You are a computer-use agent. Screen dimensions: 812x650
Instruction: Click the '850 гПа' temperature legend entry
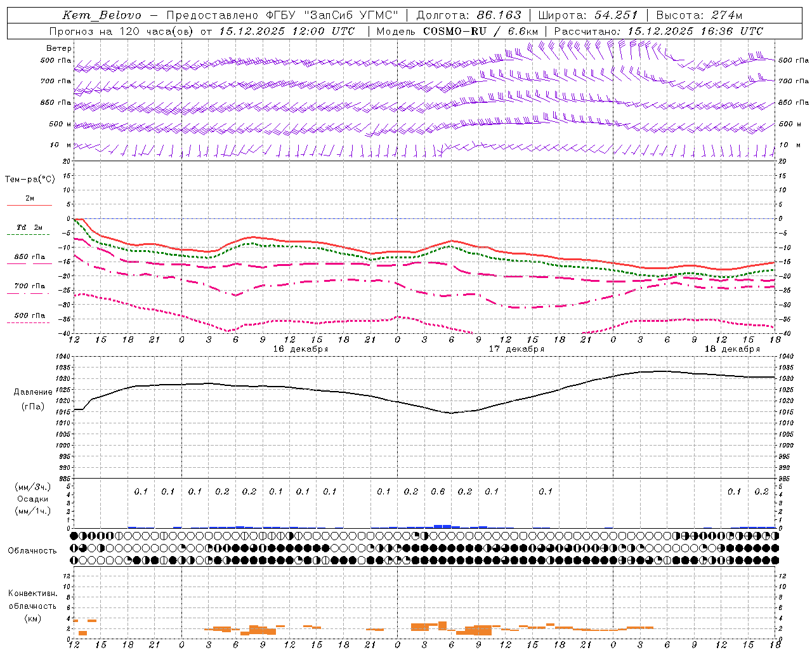30,257
